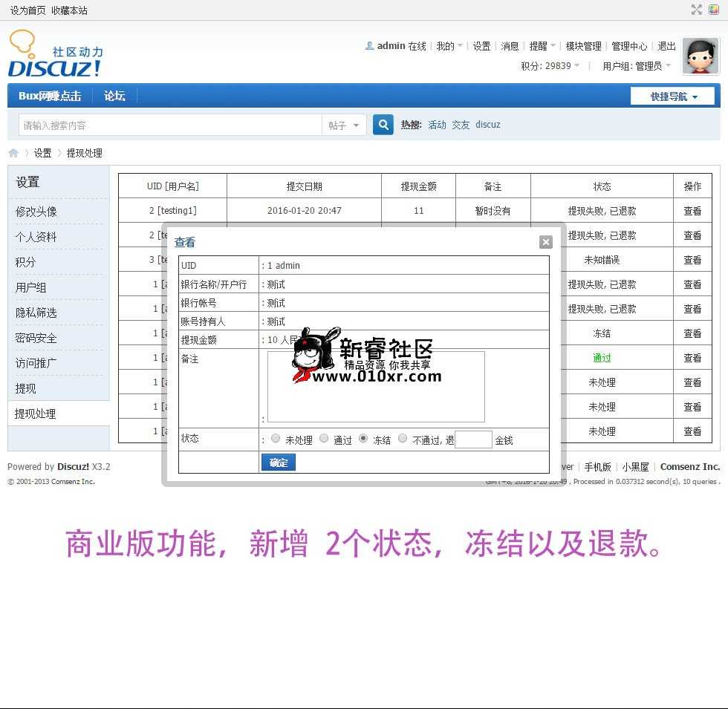Viewport: 728px width, 709px height.
Task: Open the 快捷导航 dropdown
Action: tap(672, 97)
